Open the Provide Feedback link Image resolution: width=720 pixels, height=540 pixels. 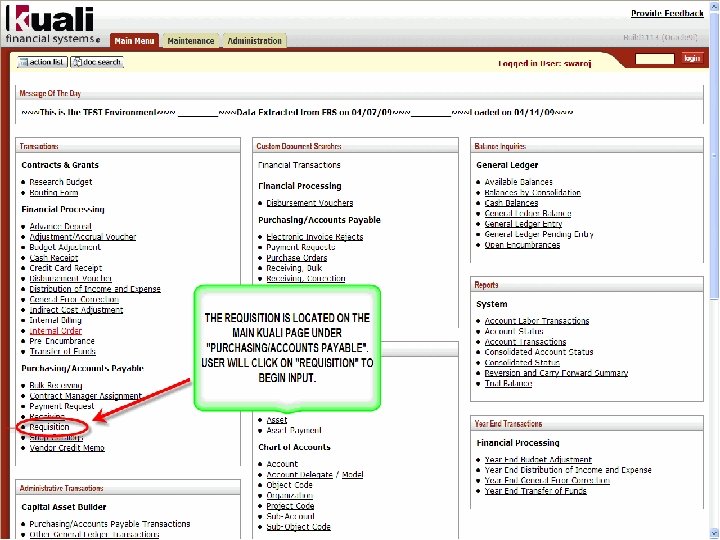[x=667, y=13]
